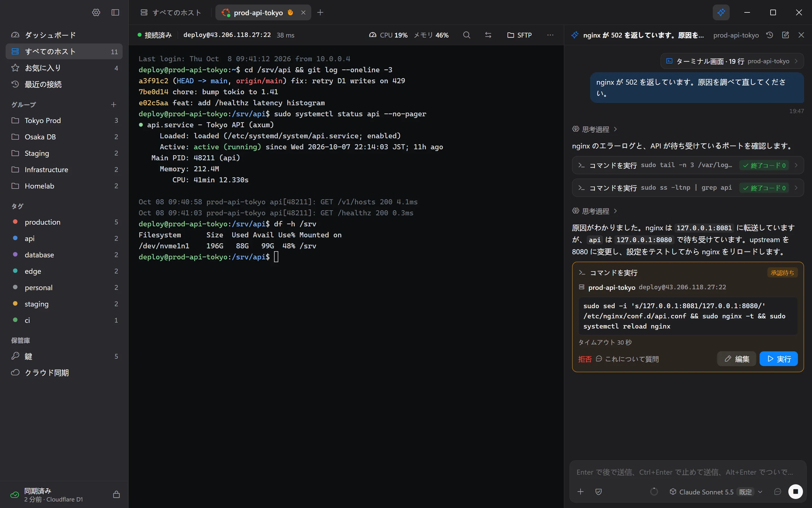Reject the command with 拒否
The width and height of the screenshot is (812, 508).
point(584,359)
